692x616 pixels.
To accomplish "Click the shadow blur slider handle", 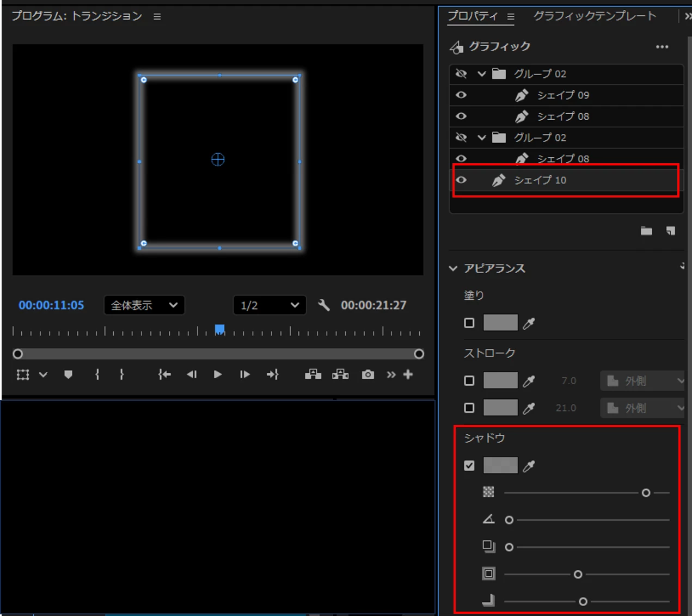I will (x=583, y=602).
